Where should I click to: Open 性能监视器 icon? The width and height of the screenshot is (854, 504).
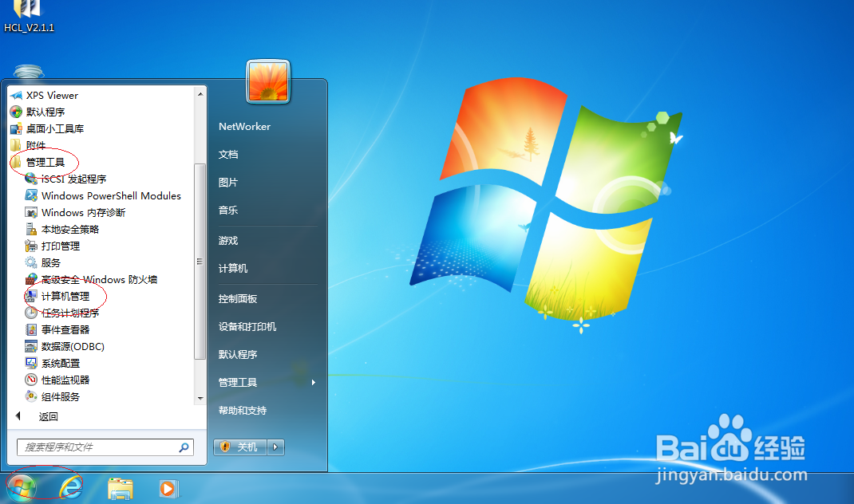coord(31,380)
